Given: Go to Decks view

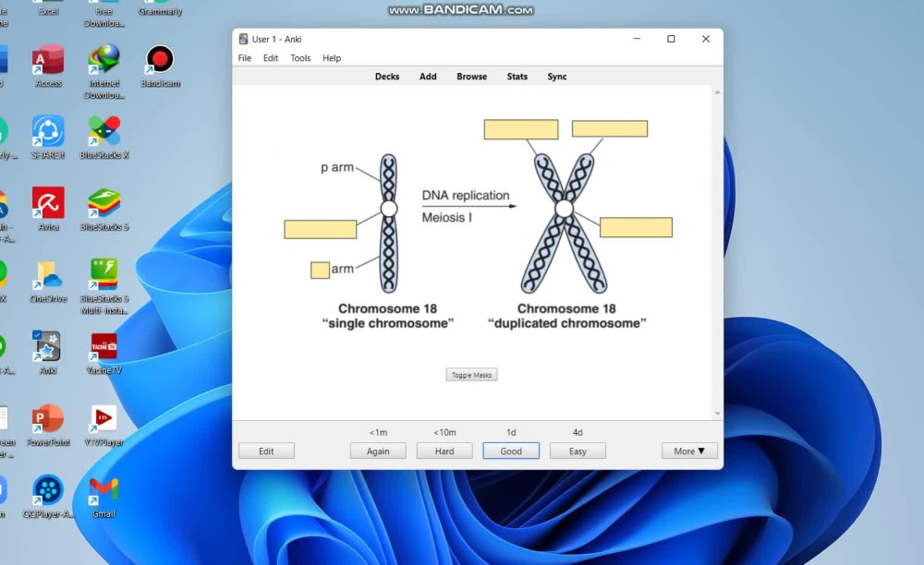Looking at the screenshot, I should pyautogui.click(x=387, y=77).
